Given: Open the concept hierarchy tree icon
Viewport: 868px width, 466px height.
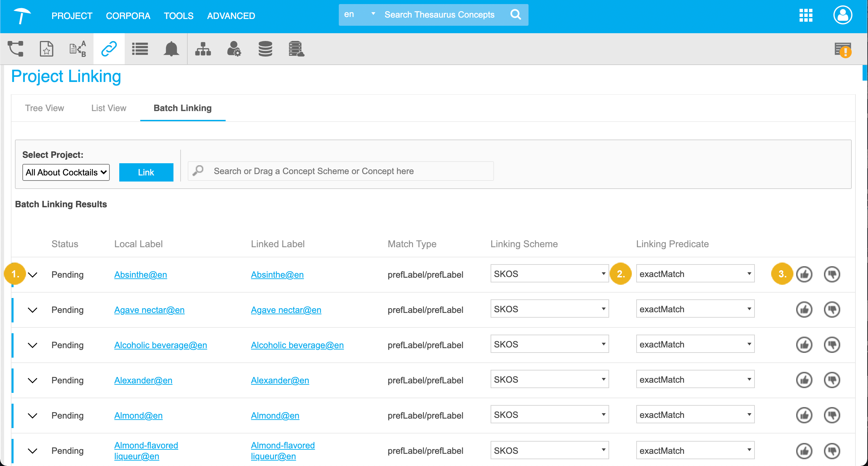Looking at the screenshot, I should pyautogui.click(x=203, y=49).
